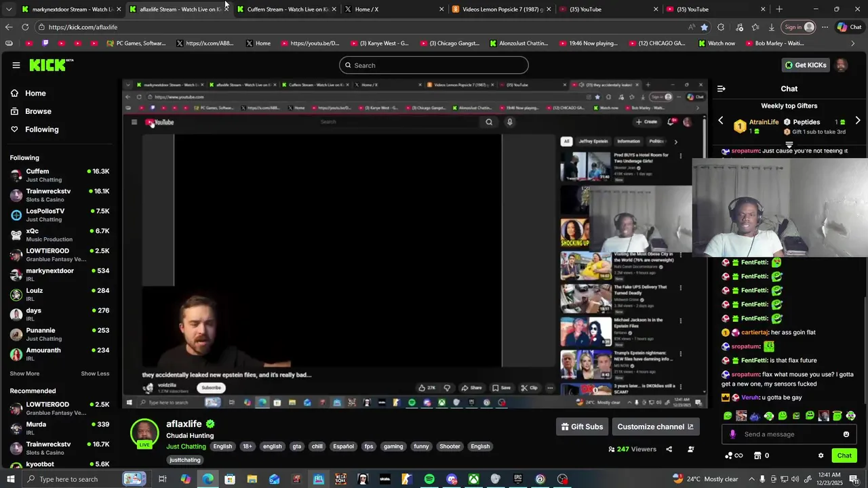Expand Following list with Show More
Screen dimensions: 868x488
24,373
